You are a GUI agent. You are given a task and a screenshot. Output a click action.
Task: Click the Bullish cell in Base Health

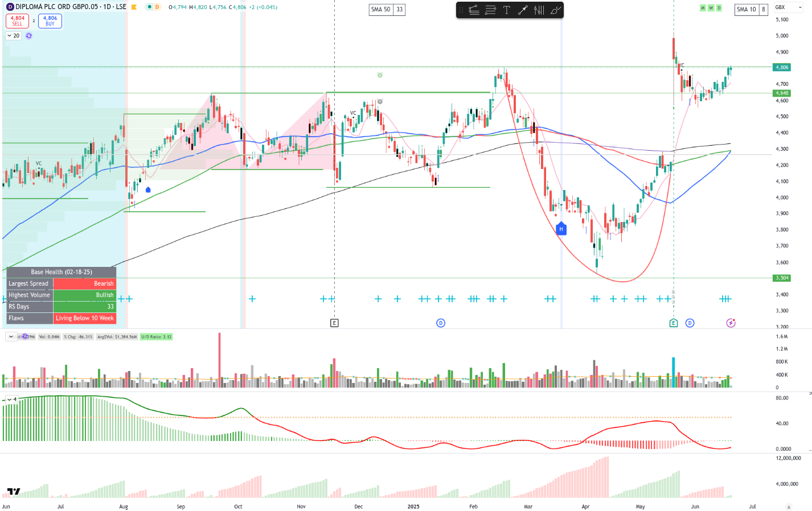pos(85,295)
